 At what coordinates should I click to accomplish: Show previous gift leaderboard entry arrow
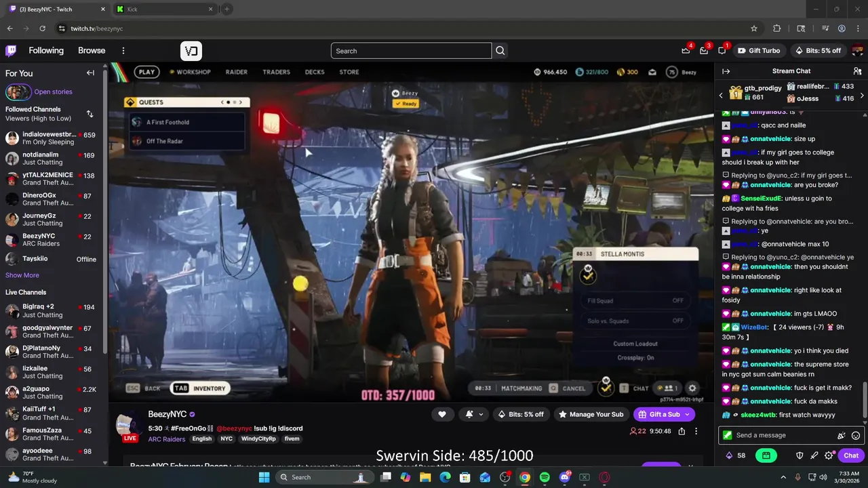point(721,96)
